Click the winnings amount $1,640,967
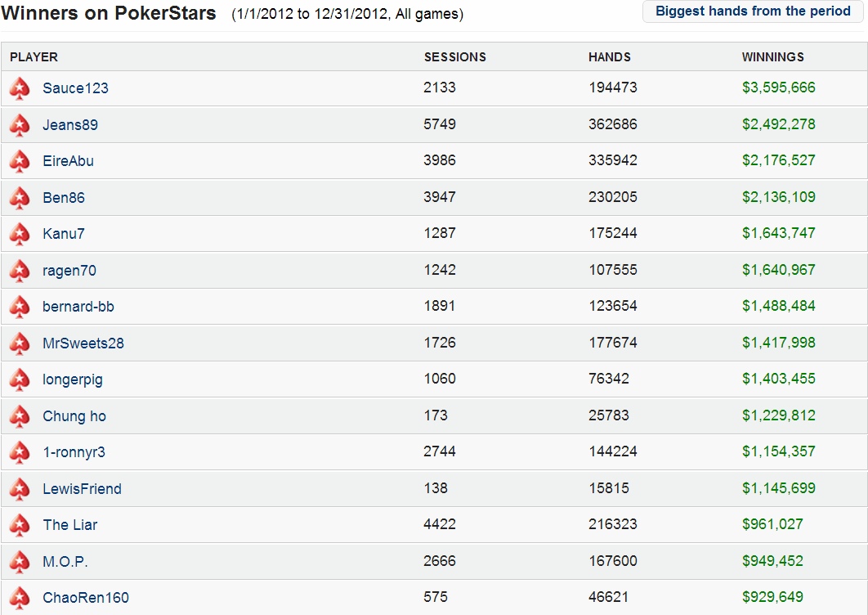 [x=779, y=270]
